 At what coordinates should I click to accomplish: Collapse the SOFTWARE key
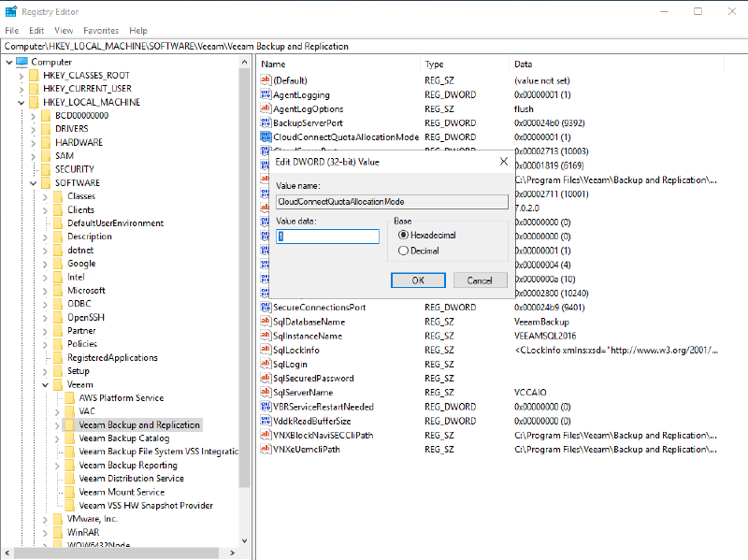33,182
